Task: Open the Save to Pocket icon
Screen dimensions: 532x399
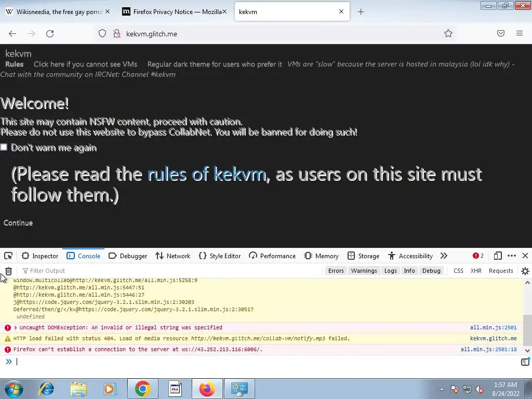Action: (x=501, y=33)
